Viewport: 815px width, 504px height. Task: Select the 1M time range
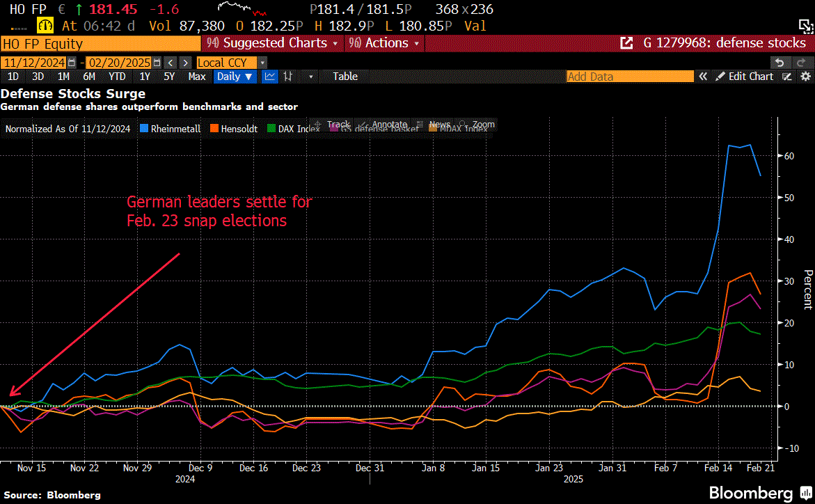[x=63, y=77]
